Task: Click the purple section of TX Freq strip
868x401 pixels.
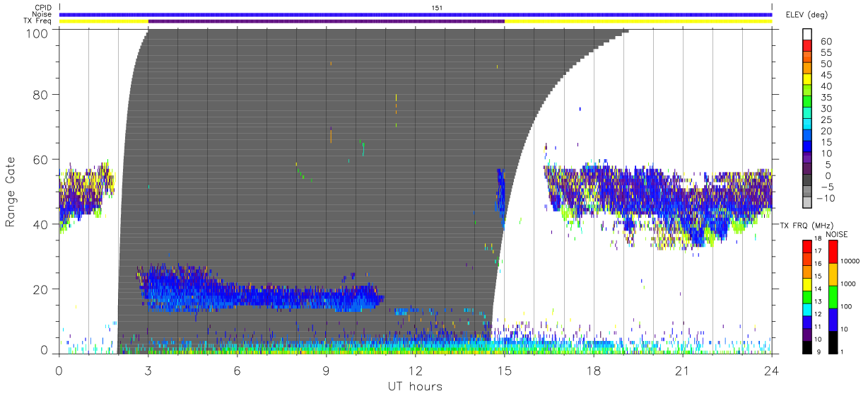Action: pyautogui.click(x=327, y=21)
